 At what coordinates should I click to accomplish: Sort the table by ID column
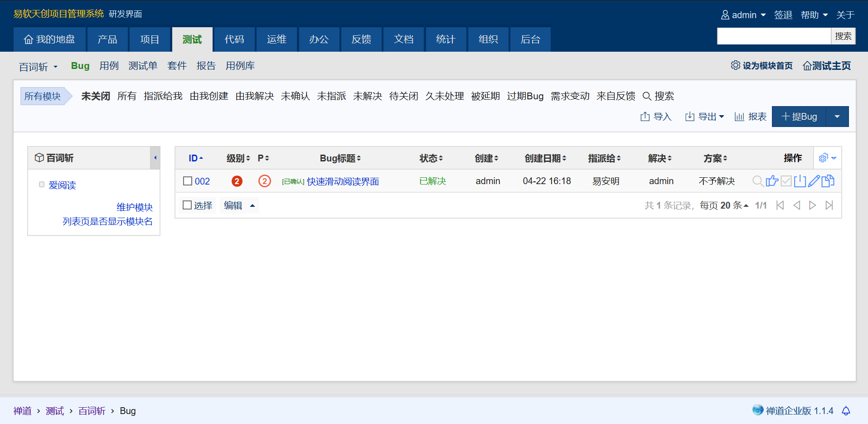coord(196,158)
